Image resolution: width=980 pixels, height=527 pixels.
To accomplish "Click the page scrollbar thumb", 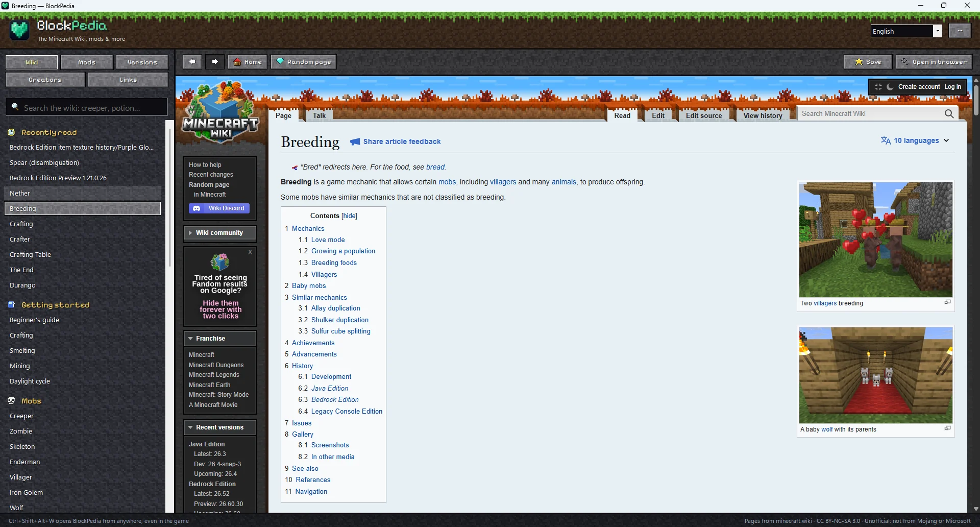I will [x=976, y=100].
